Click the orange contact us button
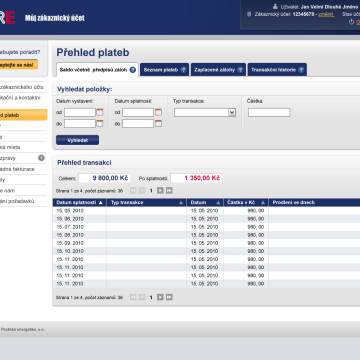Viewport: 360px width, 360px height. pos(19,64)
